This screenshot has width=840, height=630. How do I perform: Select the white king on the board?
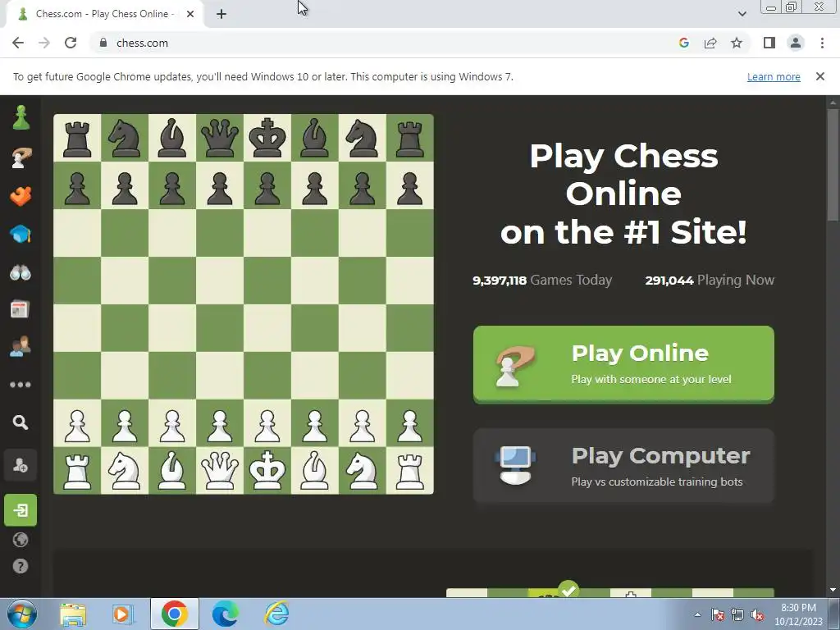(267, 470)
